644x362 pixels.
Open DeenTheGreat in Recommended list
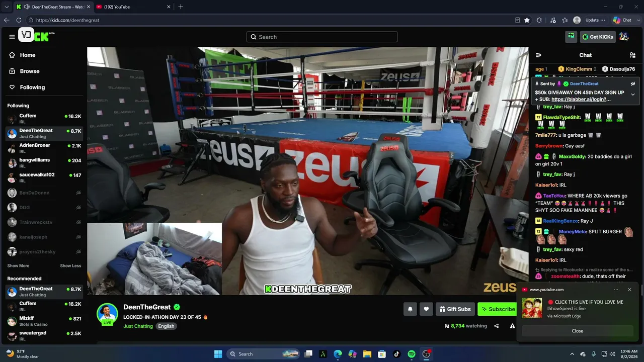click(44, 292)
